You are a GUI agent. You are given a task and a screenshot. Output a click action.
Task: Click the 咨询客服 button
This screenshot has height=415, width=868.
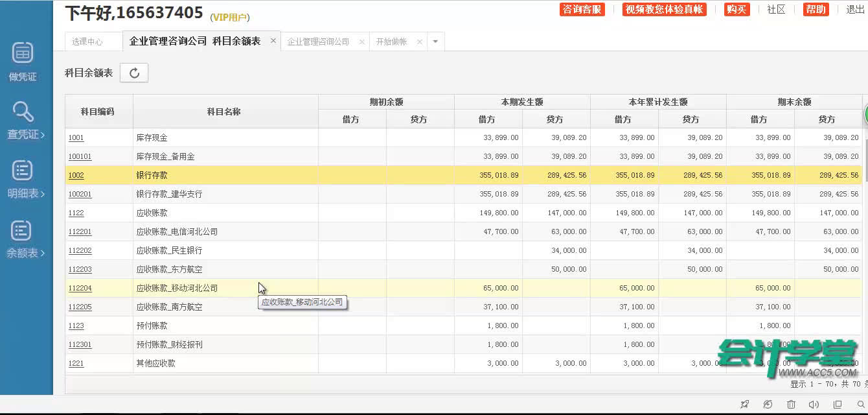[x=582, y=10]
